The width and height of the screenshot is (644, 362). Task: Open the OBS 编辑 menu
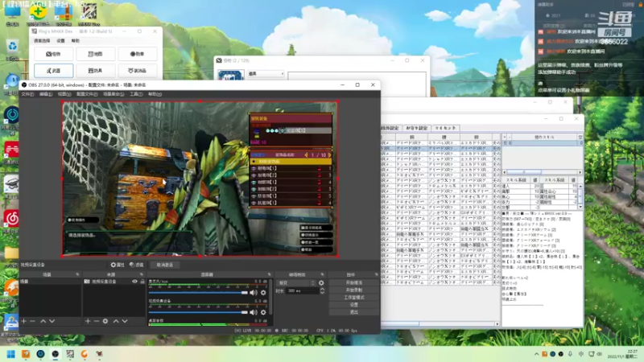46,94
